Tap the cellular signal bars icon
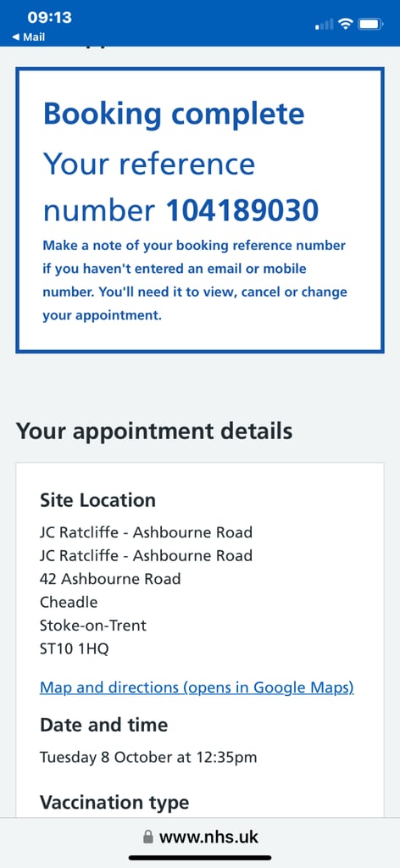 [325, 25]
